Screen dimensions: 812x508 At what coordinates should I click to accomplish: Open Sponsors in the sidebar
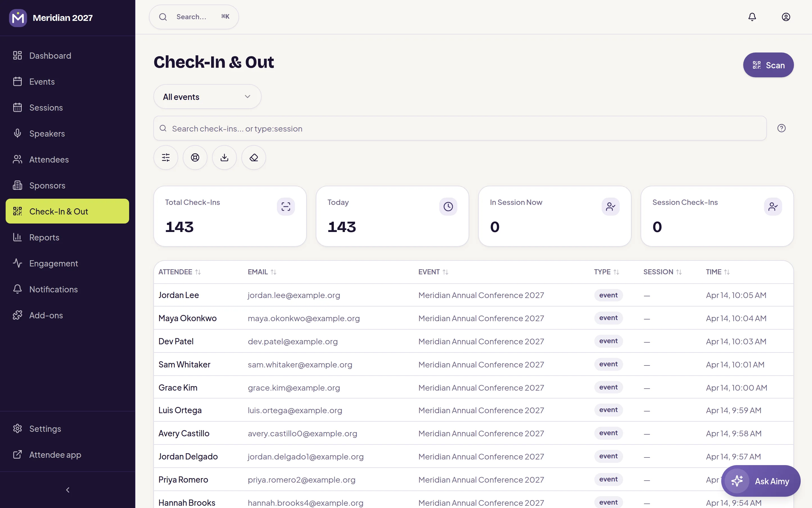coord(67,185)
